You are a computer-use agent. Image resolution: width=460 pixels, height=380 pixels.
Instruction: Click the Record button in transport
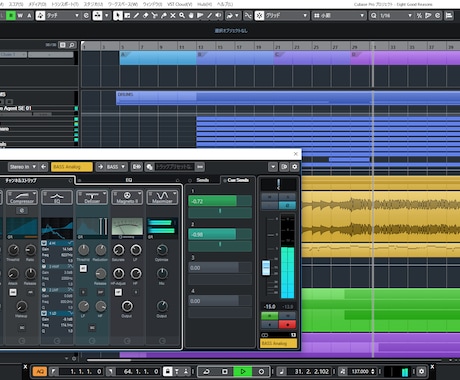261,371
